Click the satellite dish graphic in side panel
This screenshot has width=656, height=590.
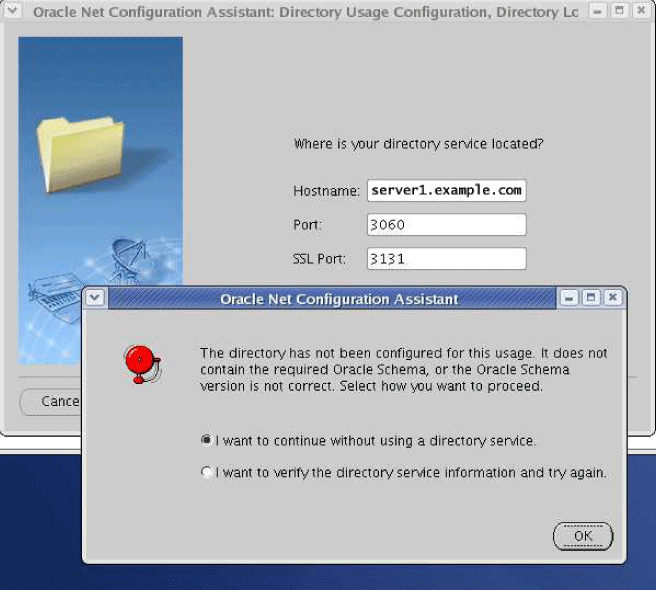(x=132, y=258)
